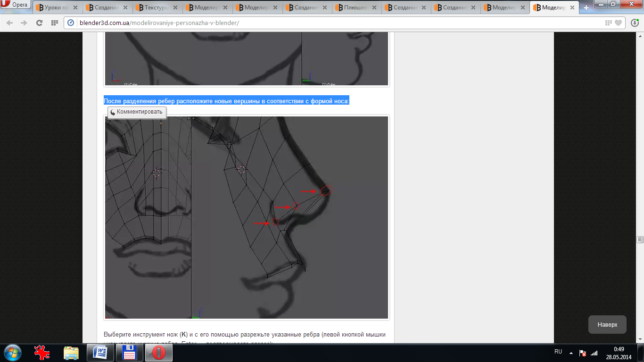Open the nose mesh tutorial image
This screenshot has width=644, height=362.
[247, 218]
